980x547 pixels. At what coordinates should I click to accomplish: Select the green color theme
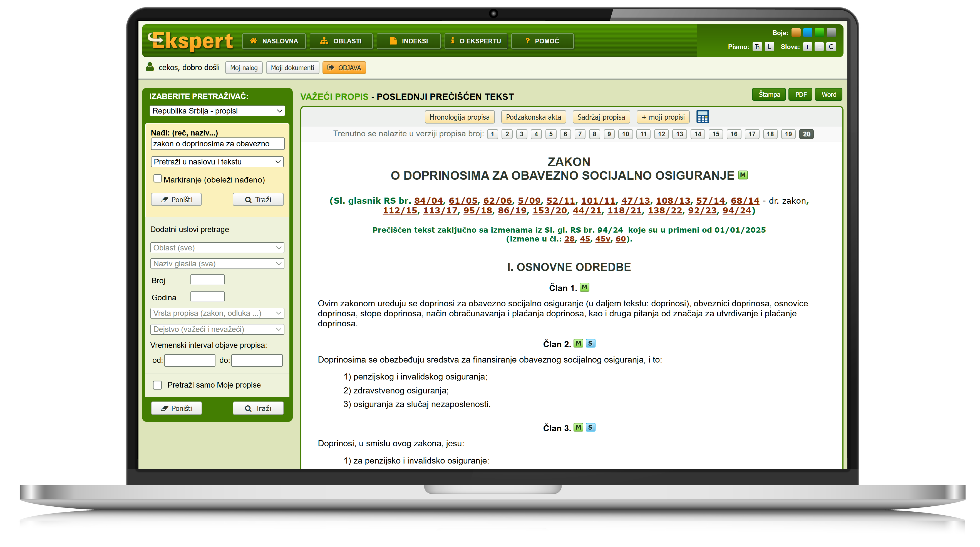pyautogui.click(x=819, y=33)
